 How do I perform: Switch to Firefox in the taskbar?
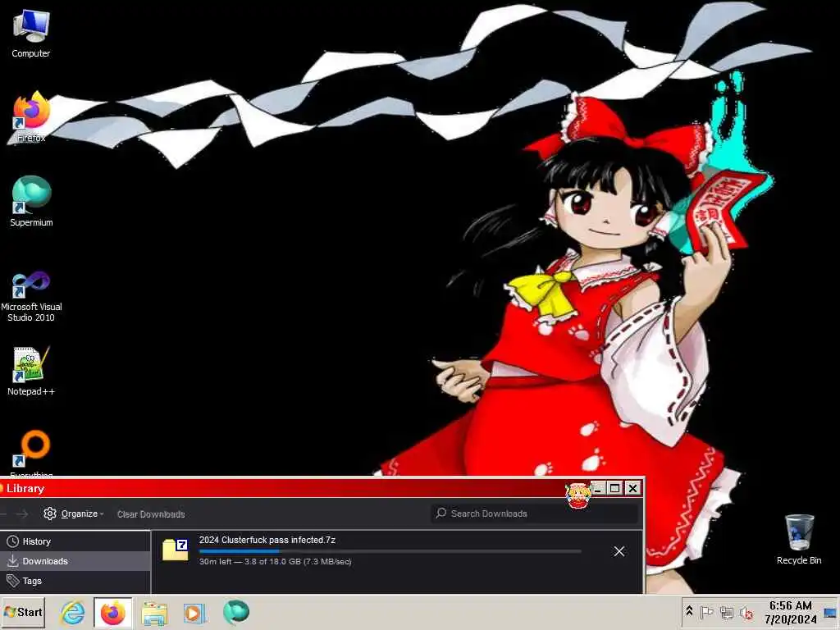[x=113, y=612]
